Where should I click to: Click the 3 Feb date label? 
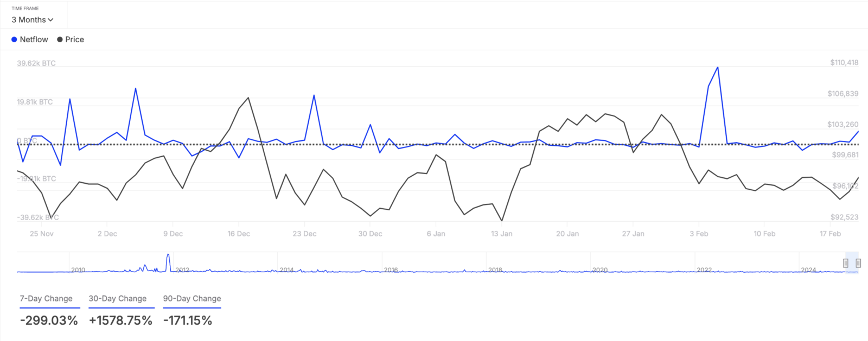[699, 234]
